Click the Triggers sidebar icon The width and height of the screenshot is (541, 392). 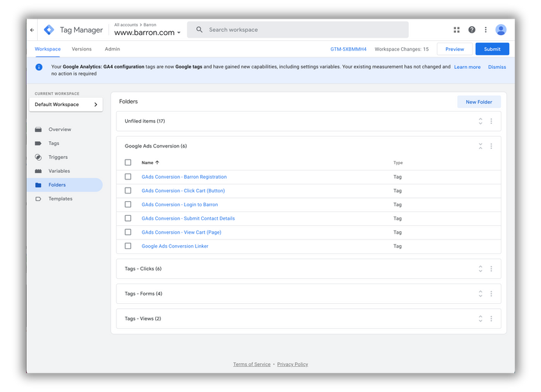click(x=38, y=157)
